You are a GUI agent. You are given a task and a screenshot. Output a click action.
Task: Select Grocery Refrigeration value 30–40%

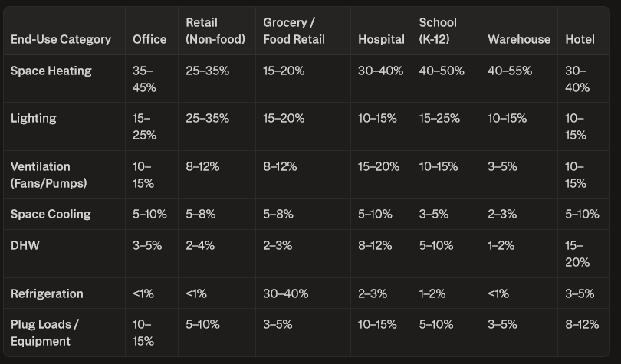(284, 293)
